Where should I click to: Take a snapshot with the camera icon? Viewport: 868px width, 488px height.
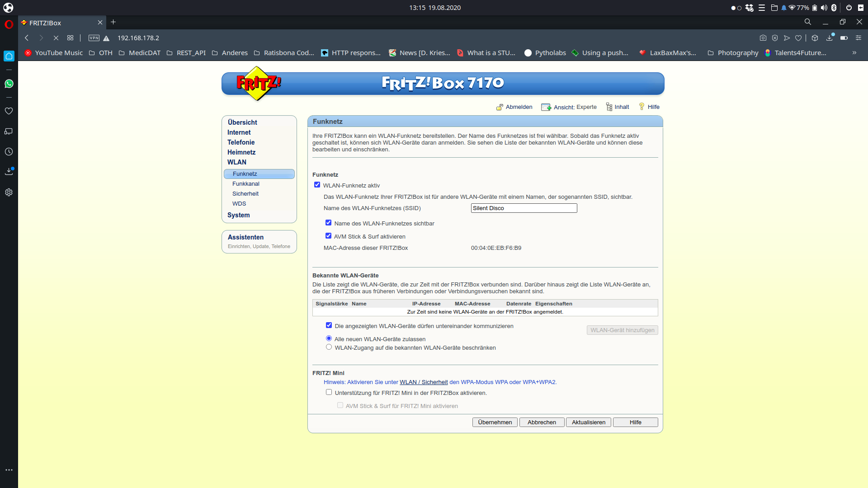click(x=763, y=38)
